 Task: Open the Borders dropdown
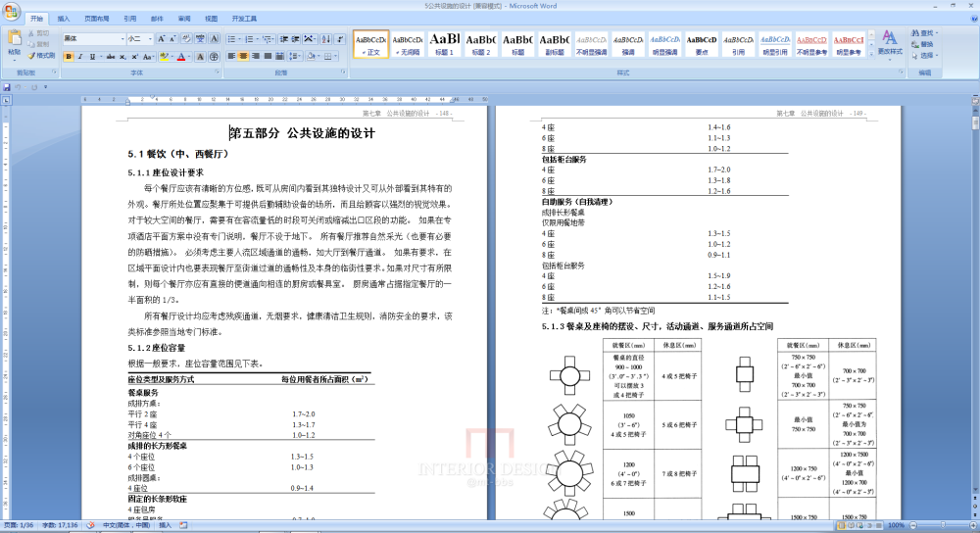tap(336, 56)
